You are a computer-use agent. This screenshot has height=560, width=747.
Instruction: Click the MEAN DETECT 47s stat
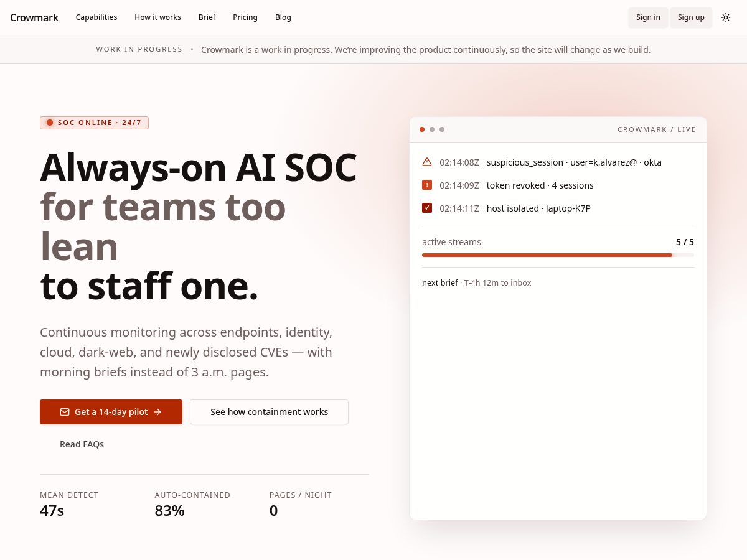[x=69, y=505]
